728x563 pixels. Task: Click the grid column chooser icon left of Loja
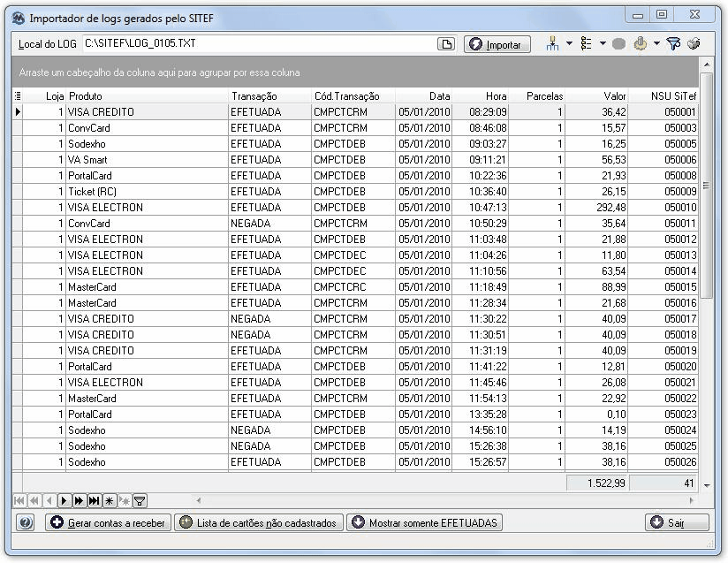(x=17, y=96)
